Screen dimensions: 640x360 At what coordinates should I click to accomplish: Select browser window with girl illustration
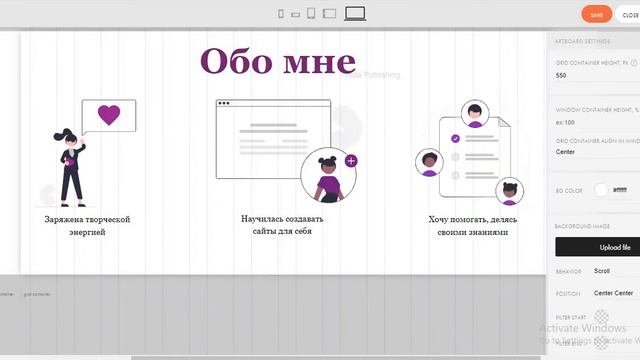click(287, 151)
